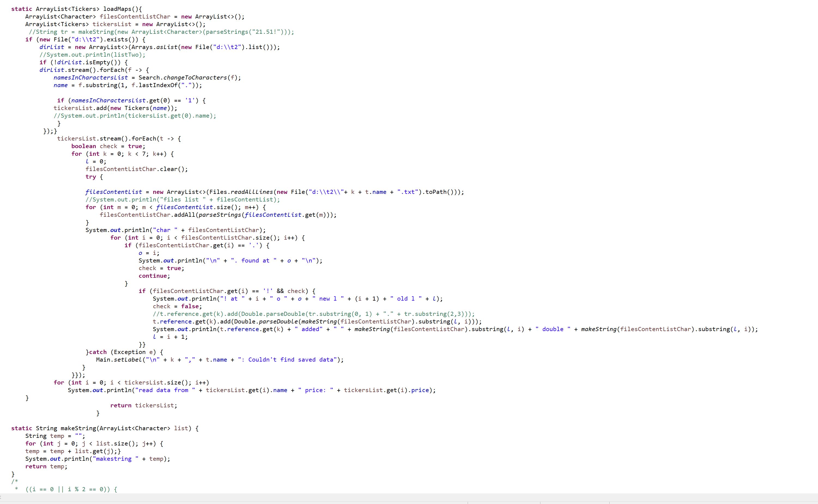Click 'Main.setLabel' line with "Couldn't find saved data"
The height and width of the screenshot is (504, 818).
220,360
